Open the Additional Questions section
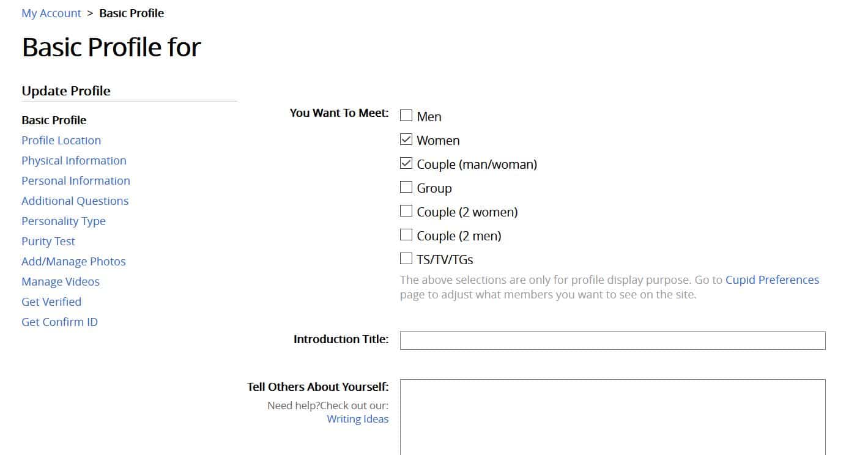 tap(75, 201)
